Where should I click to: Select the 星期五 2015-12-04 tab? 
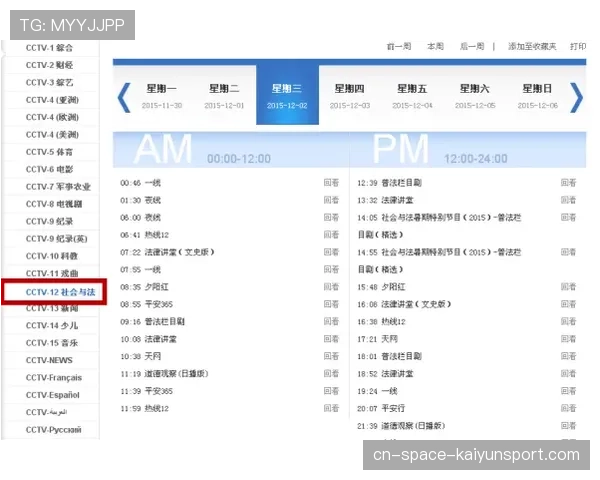click(412, 96)
